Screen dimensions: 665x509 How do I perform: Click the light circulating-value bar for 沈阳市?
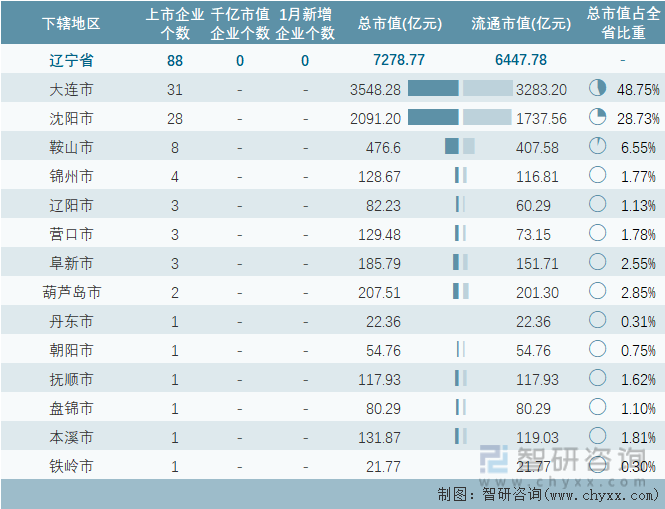[487, 117]
